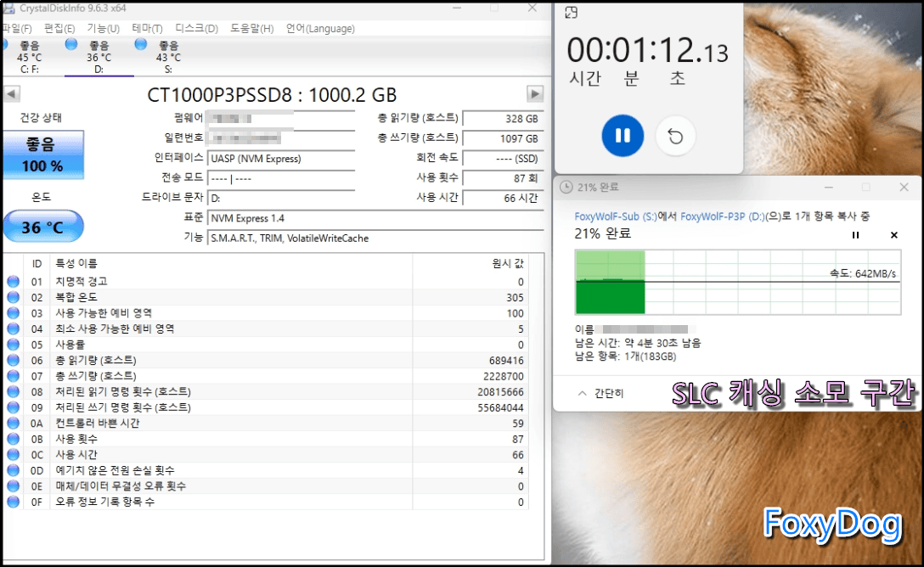Screen dimensions: 924x567
Task: Open the 편집(E) menu
Action: 59,28
